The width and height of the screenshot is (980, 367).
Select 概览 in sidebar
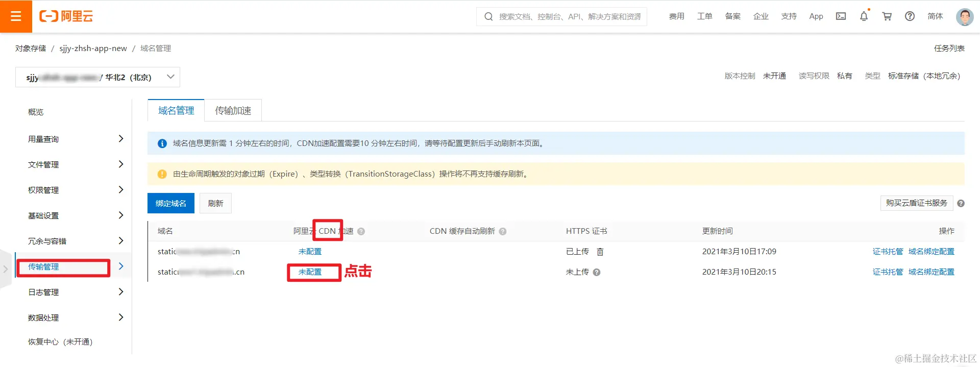coord(36,112)
